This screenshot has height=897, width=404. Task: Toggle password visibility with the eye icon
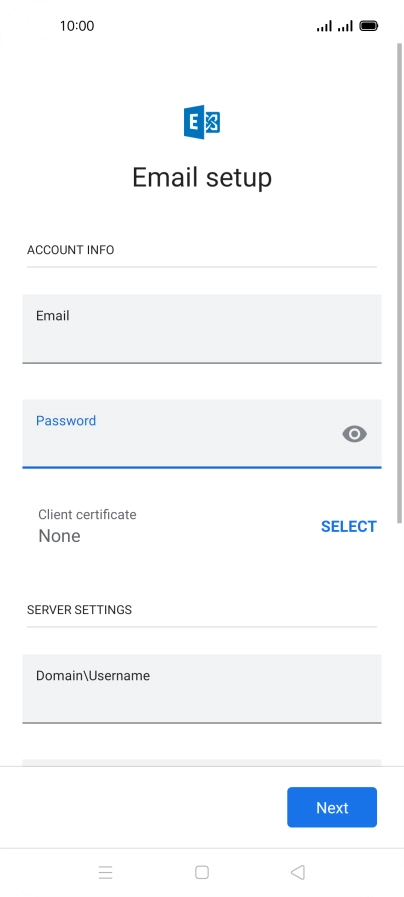[x=354, y=434]
